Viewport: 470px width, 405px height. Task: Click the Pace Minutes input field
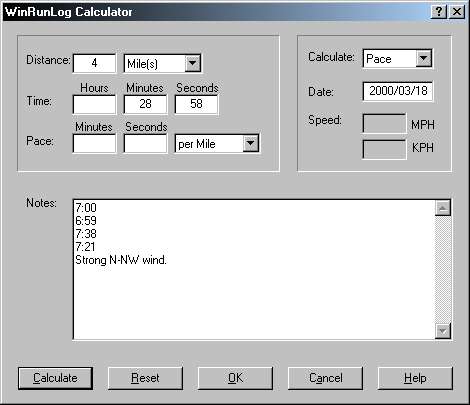[94, 144]
